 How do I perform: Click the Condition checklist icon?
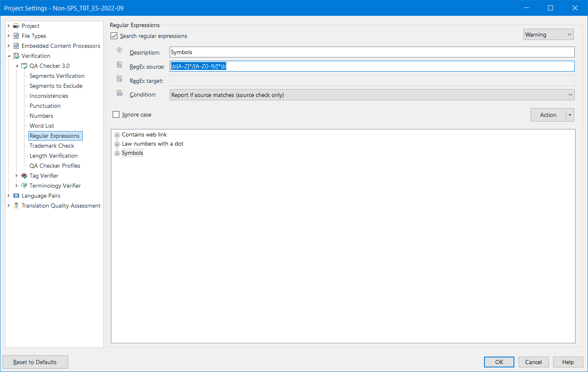tap(119, 93)
